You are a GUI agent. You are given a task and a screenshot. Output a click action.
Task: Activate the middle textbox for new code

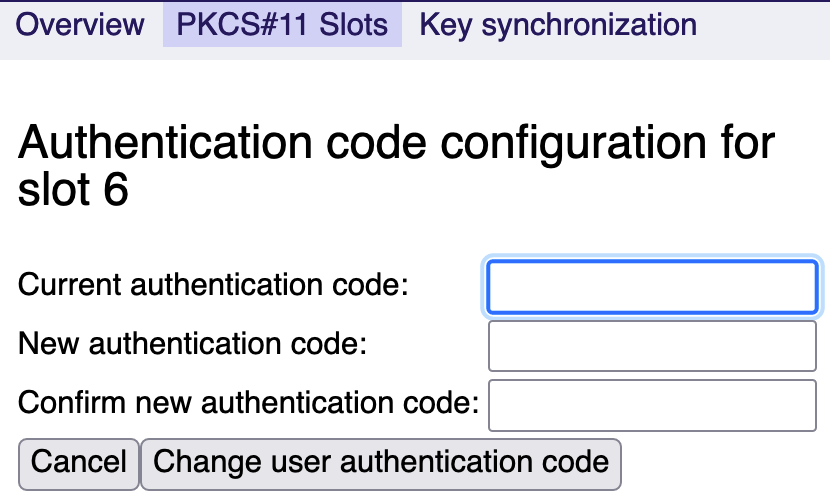click(652, 346)
